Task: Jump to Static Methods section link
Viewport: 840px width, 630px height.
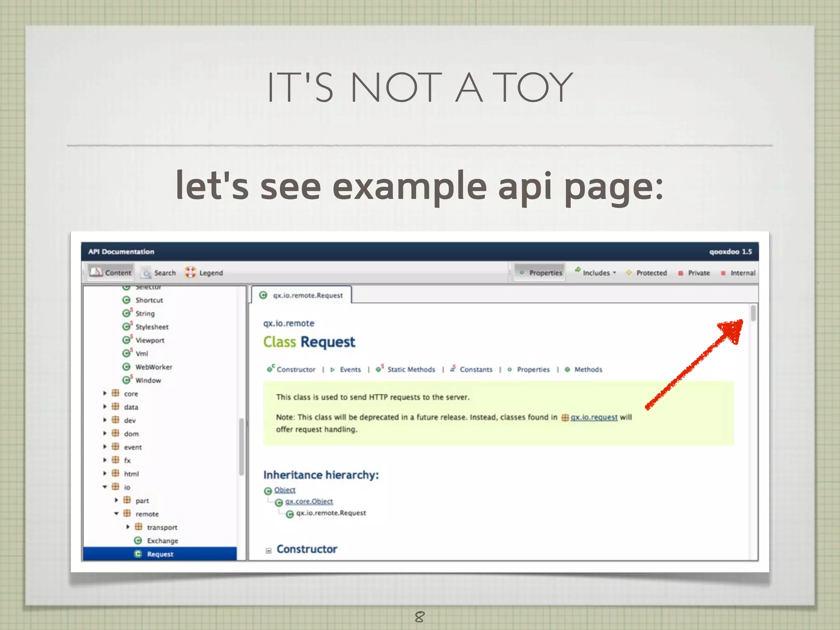Action: coord(411,370)
